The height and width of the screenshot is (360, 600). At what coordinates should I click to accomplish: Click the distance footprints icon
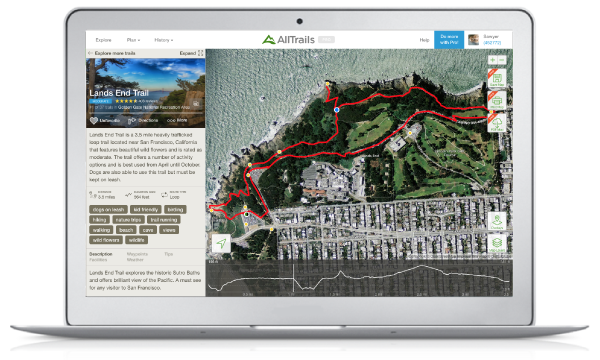(92, 195)
